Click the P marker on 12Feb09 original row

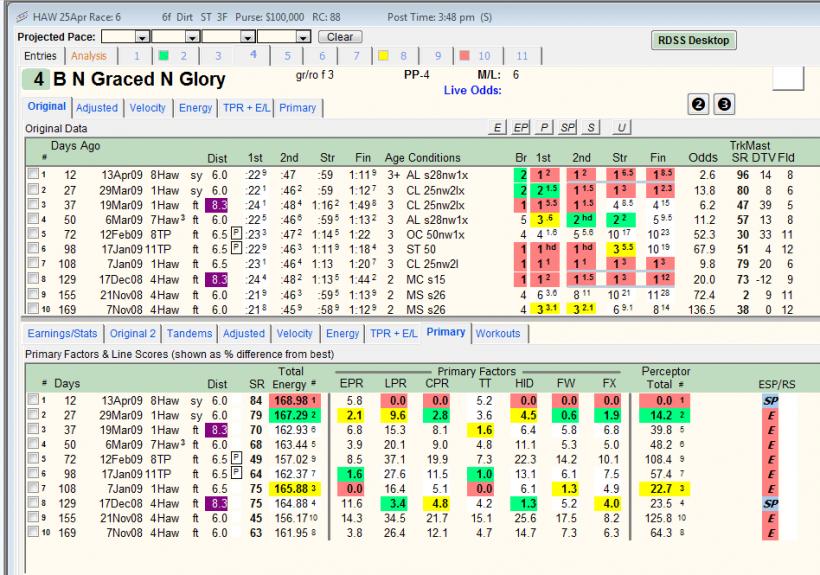tap(236, 233)
